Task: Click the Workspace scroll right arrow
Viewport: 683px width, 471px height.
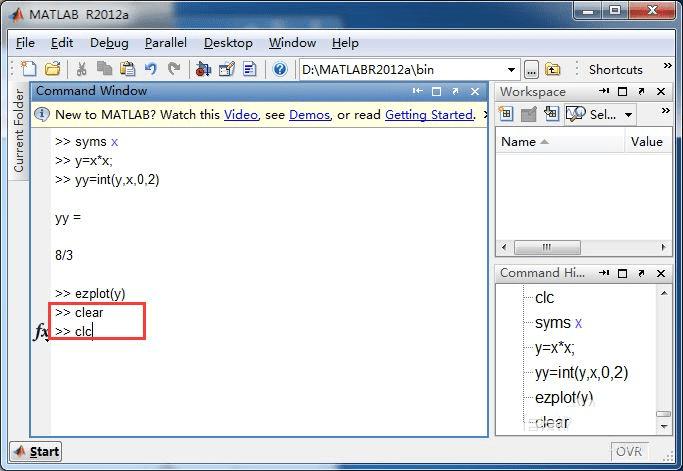Action: [663, 247]
